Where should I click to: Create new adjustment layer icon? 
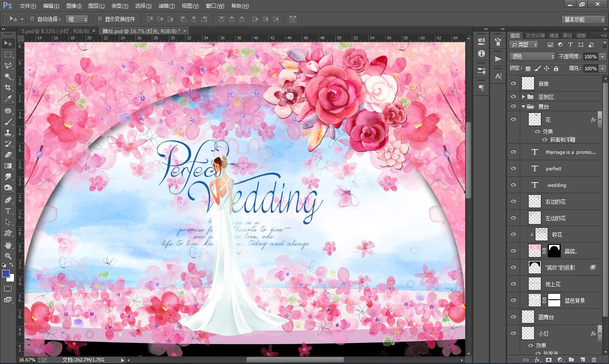click(560, 360)
